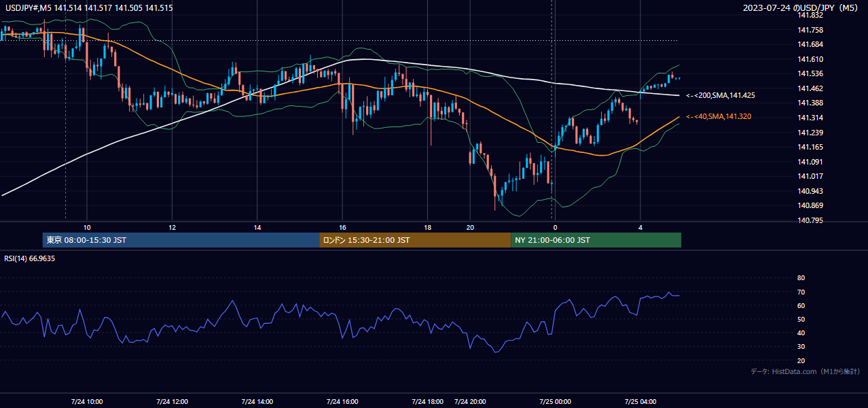Click the ロンドン 15:30-21:00 JST session bar
Image resolution: width=868 pixels, height=408 pixels.
click(x=415, y=240)
